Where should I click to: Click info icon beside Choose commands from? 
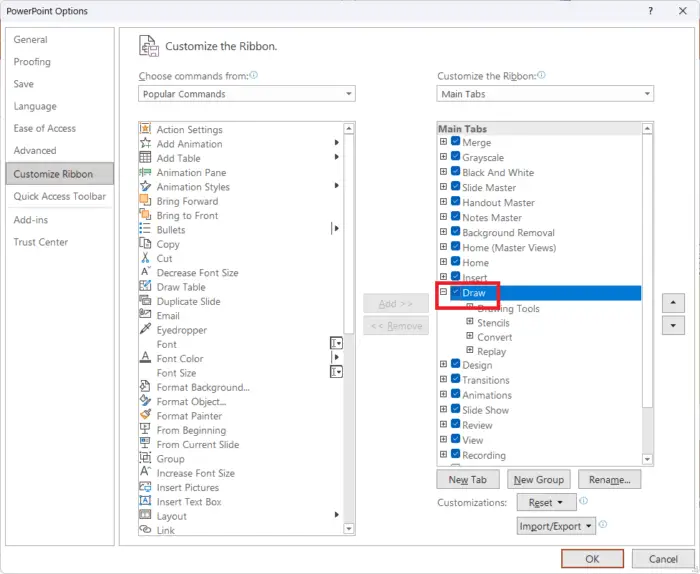pos(254,75)
